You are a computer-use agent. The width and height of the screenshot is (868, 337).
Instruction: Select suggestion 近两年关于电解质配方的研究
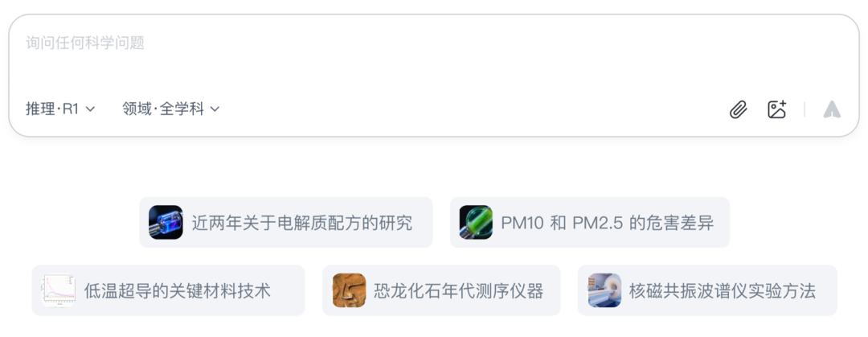pyautogui.click(x=285, y=222)
